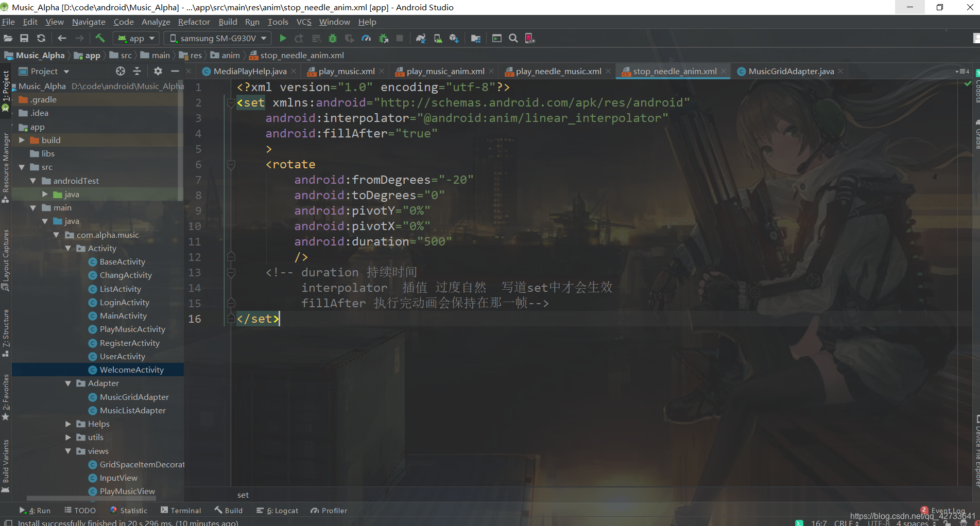The width and height of the screenshot is (980, 526).
Task: Collapse the androidTest folder
Action: [x=33, y=181]
